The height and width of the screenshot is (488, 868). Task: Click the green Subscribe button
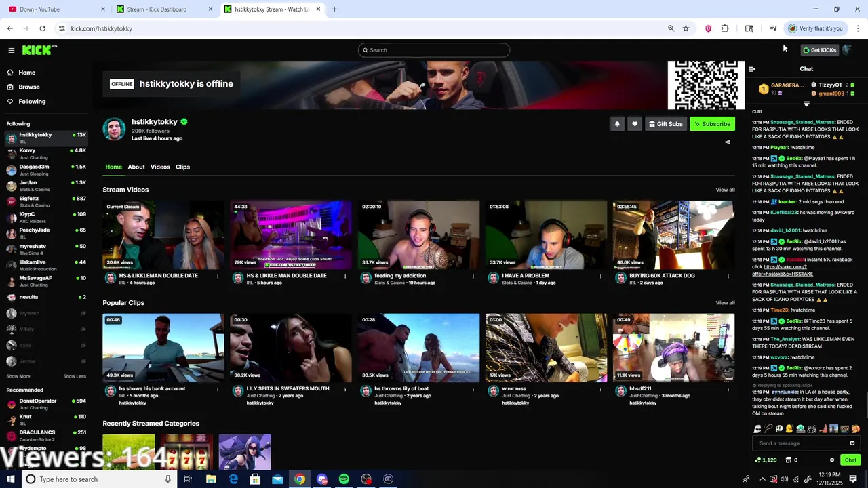[x=712, y=124]
